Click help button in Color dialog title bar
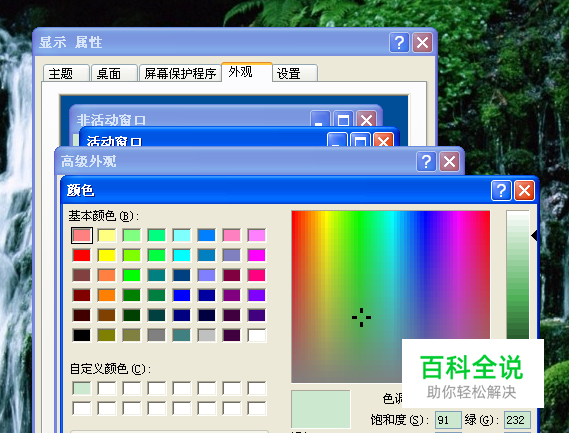This screenshot has width=569, height=433. pyautogui.click(x=501, y=190)
